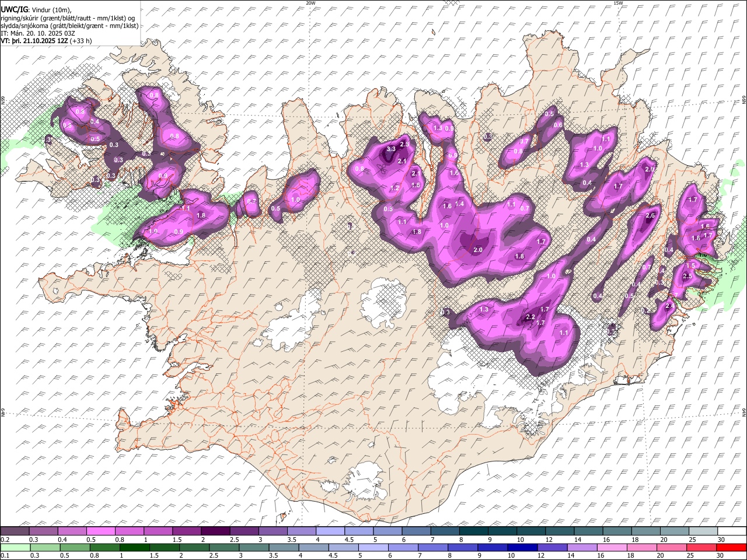Pick the snow-scale swatch labeled 14
This screenshot has height=560, width=747.
[588, 531]
